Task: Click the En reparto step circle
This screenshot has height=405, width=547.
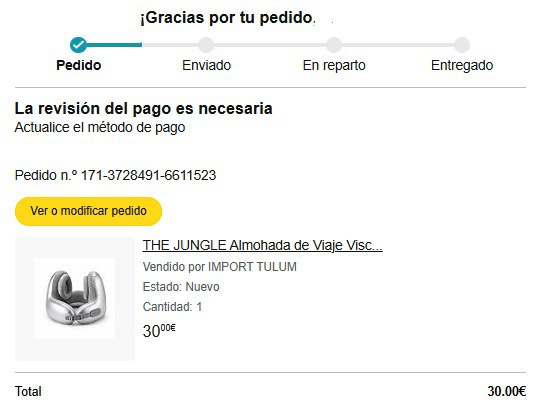Action: (334, 45)
